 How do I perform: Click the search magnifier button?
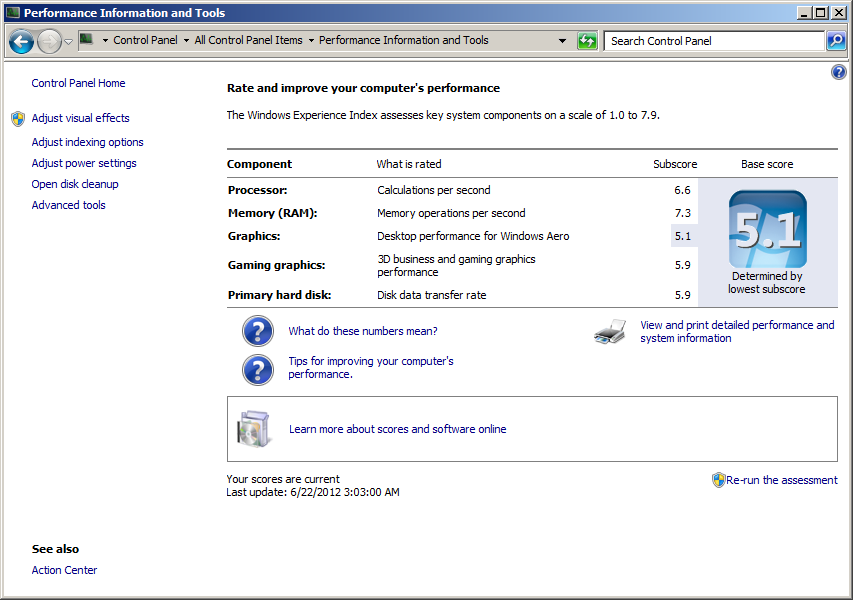click(836, 41)
